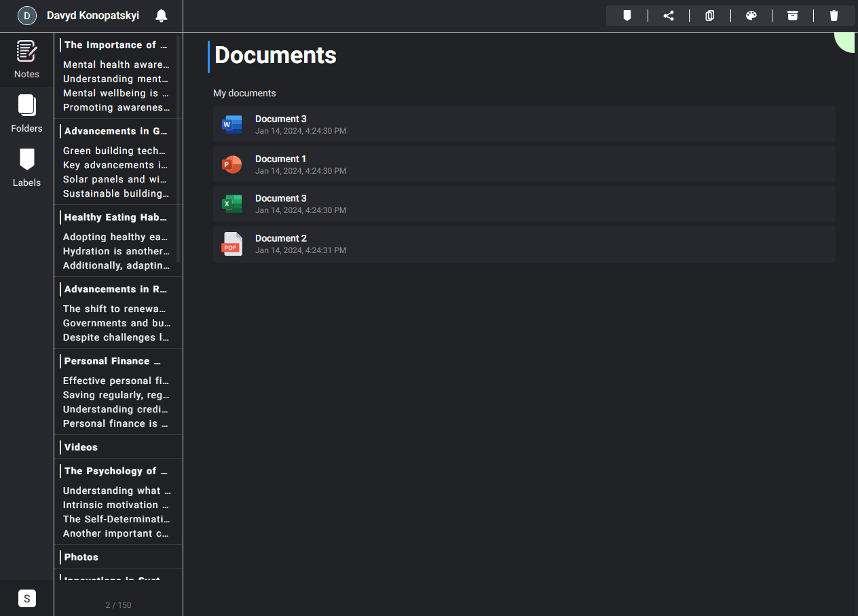This screenshot has width=858, height=616.
Task: Click 'Mental health aware…' line
Action: [x=116, y=64]
